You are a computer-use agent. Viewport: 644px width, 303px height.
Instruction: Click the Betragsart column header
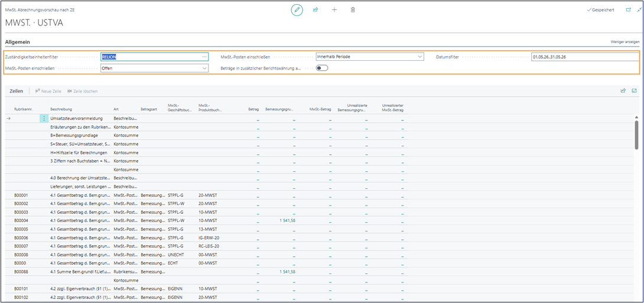click(x=148, y=110)
